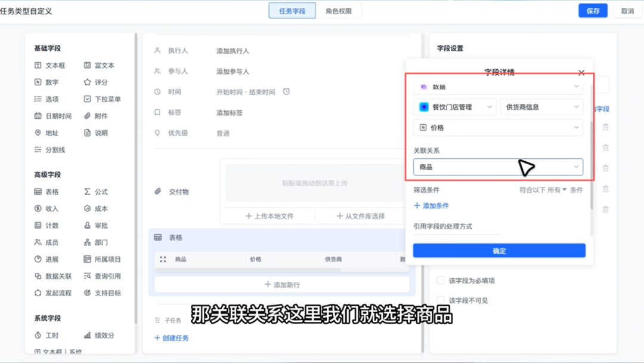Image resolution: width=644 pixels, height=363 pixels.
Task: Select the 文本框 field type
Action: click(x=49, y=65)
